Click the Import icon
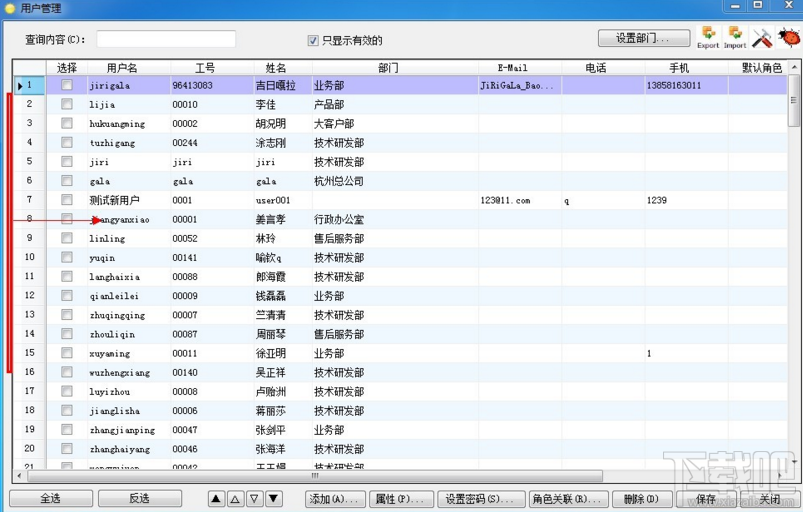The width and height of the screenshot is (803, 512). pos(735,37)
